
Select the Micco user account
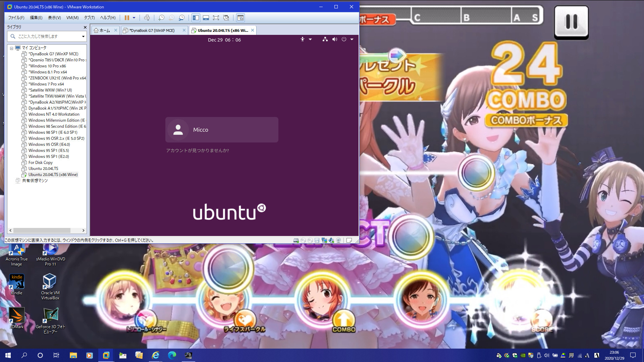tap(222, 130)
